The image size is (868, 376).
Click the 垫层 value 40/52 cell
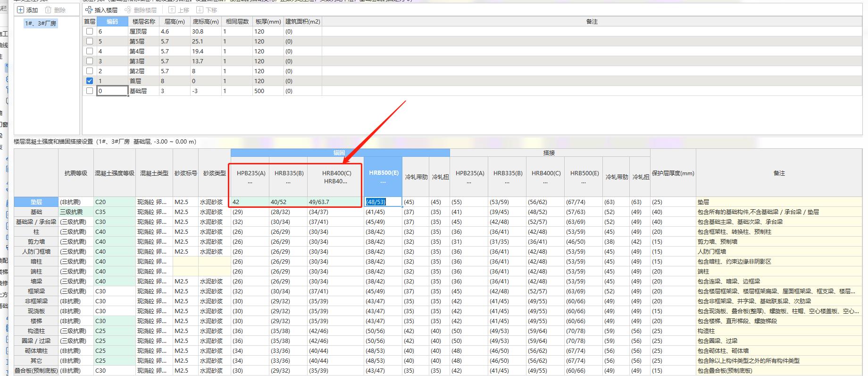point(288,202)
